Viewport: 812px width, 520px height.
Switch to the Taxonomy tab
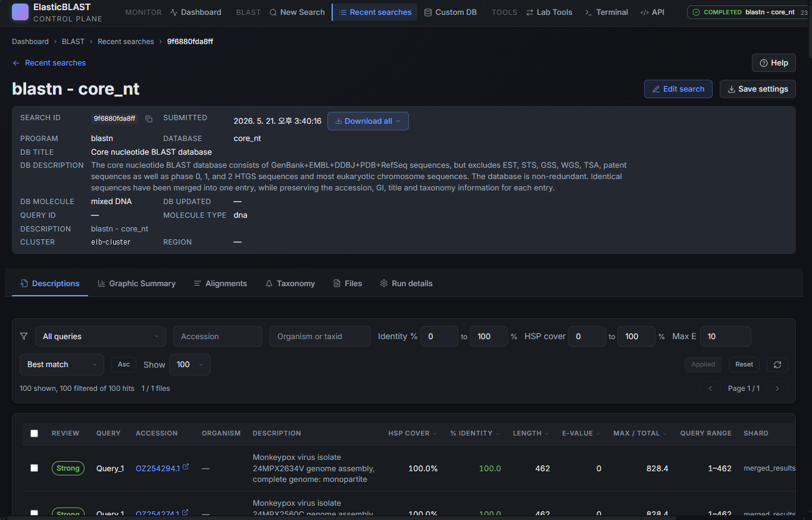290,284
